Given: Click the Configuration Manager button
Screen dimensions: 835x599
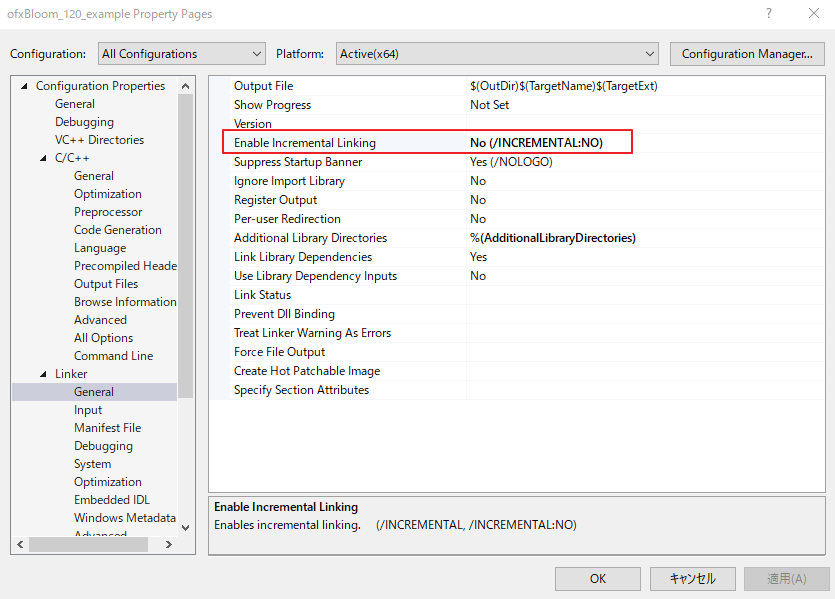Looking at the screenshot, I should click(x=746, y=53).
